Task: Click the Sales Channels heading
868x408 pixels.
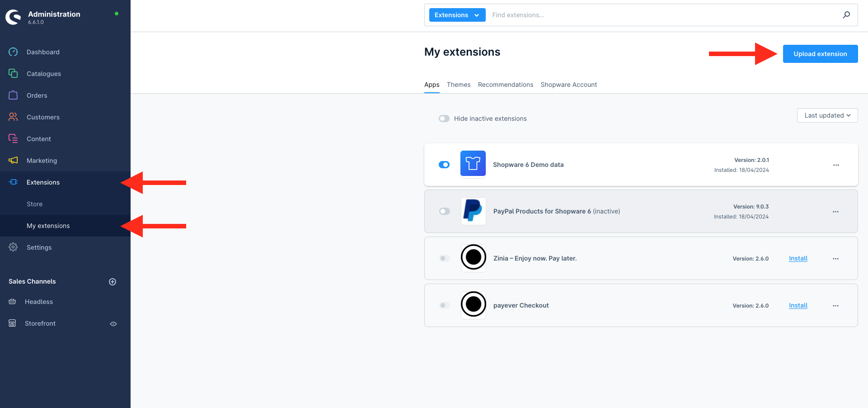Action: (32, 281)
